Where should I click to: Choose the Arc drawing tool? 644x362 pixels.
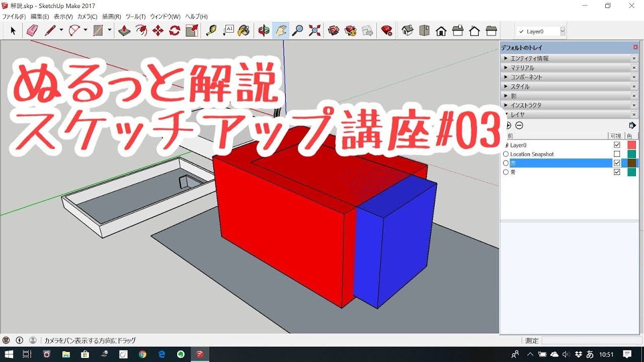pos(74,31)
